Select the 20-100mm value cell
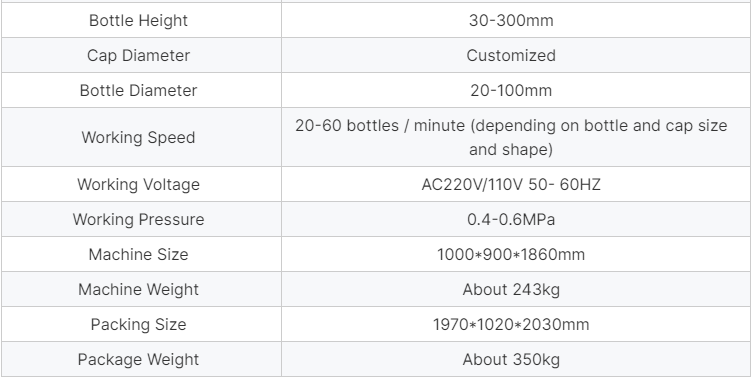 516,90
